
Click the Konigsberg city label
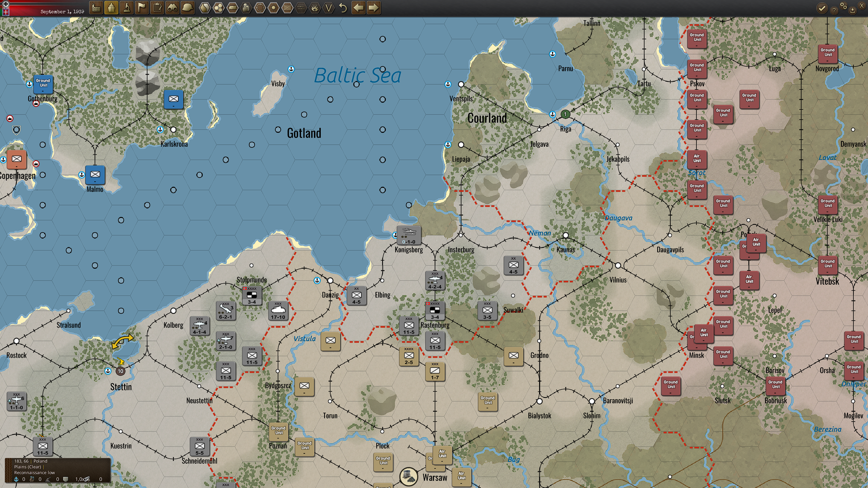[409, 250]
